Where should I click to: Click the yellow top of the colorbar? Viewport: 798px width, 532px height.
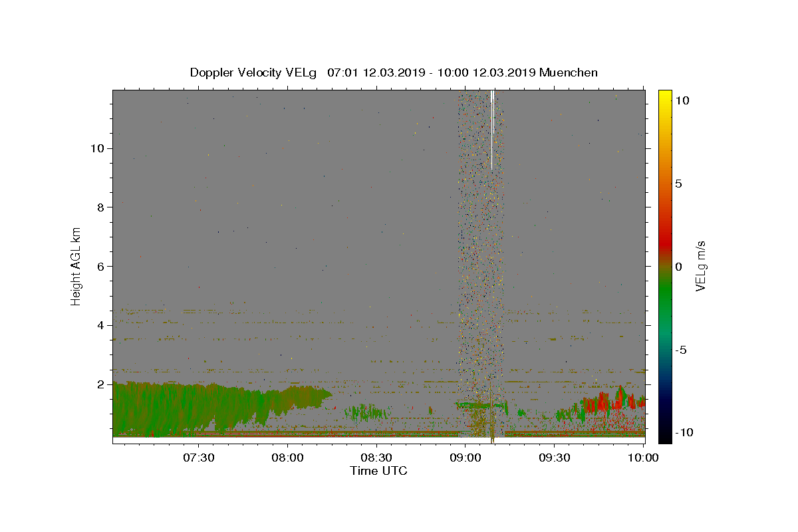point(664,96)
